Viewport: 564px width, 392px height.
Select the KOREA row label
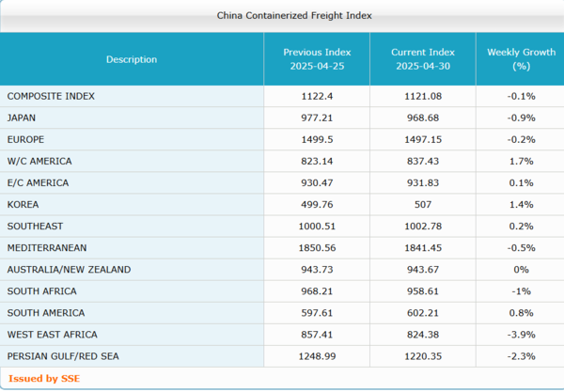pos(23,204)
